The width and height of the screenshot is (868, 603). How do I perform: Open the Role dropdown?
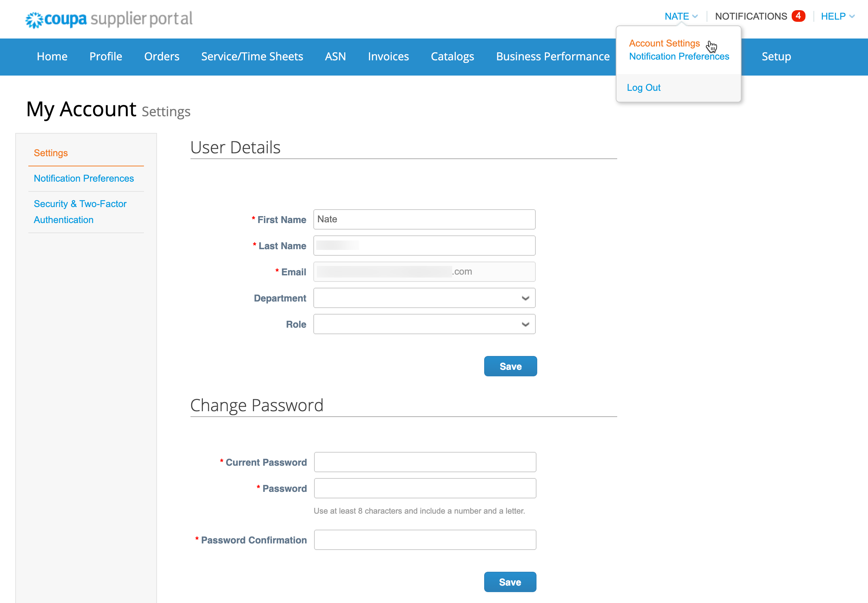pos(424,324)
